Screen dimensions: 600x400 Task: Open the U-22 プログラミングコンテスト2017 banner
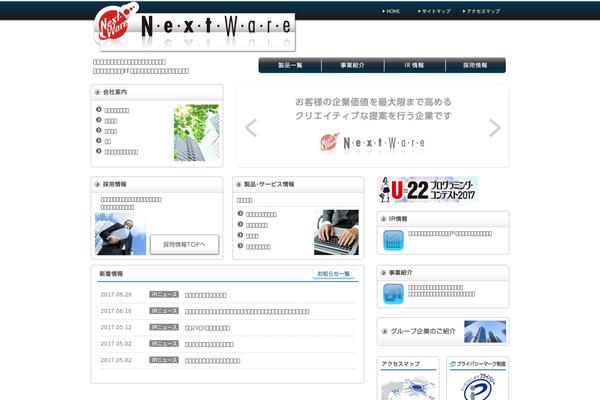click(428, 189)
